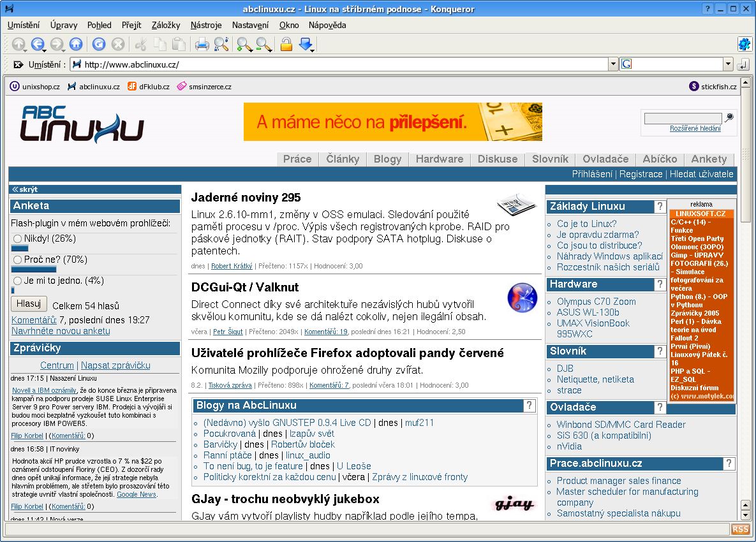Click the magnifier icon beside the page search field
Image resolution: width=756 pixels, height=542 pixels.
[x=729, y=117]
